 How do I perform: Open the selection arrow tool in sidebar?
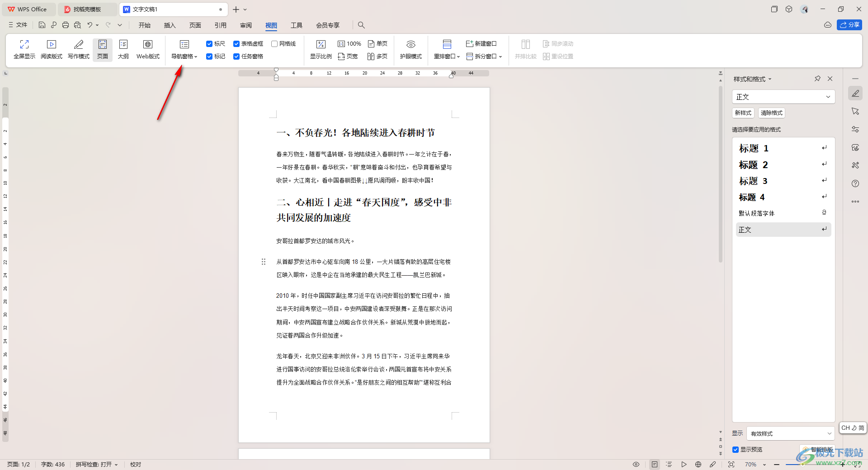855,111
